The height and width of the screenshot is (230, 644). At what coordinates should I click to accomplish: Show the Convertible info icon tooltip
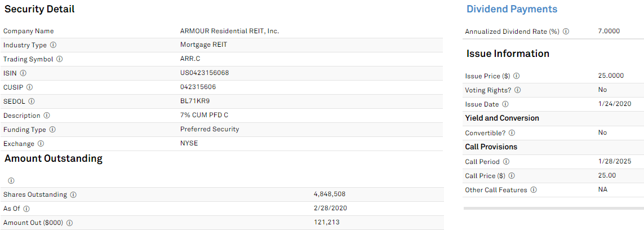pyautogui.click(x=512, y=133)
